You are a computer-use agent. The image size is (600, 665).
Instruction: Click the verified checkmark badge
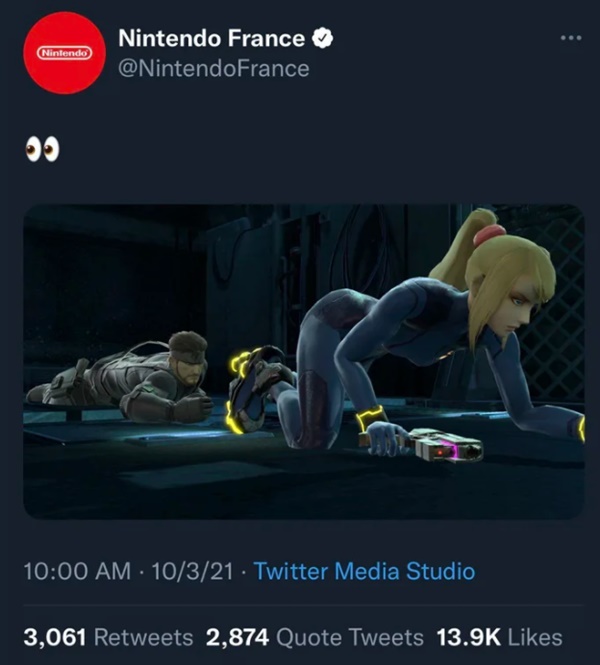(x=323, y=39)
